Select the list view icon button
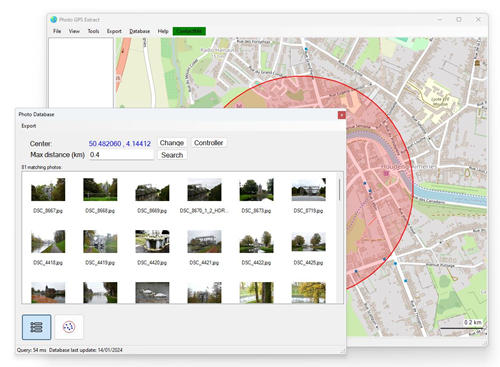Screen dimensions: 500x367 (37, 327)
